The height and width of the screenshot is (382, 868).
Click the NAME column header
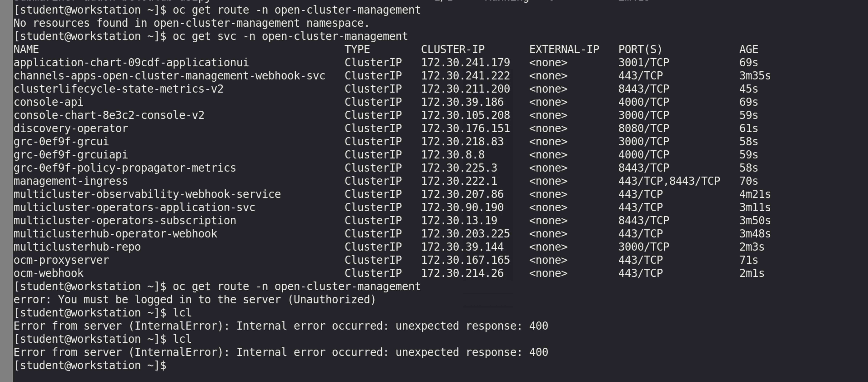click(26, 49)
